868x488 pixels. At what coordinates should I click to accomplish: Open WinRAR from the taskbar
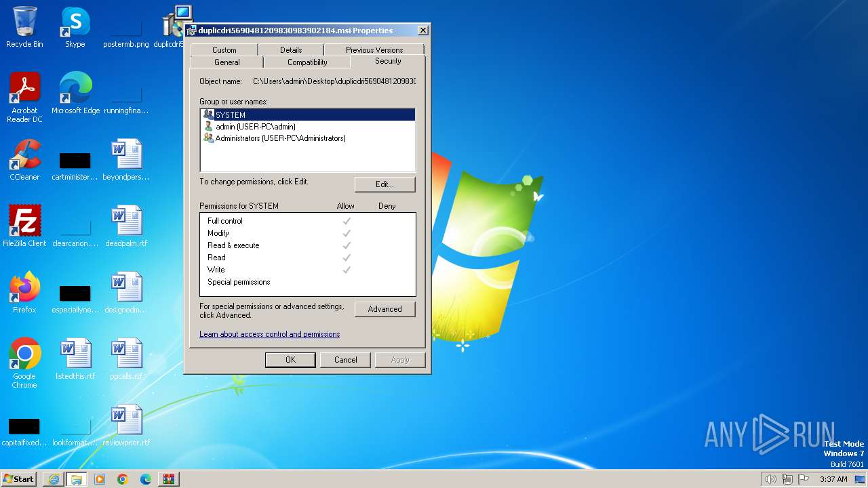[x=168, y=479]
